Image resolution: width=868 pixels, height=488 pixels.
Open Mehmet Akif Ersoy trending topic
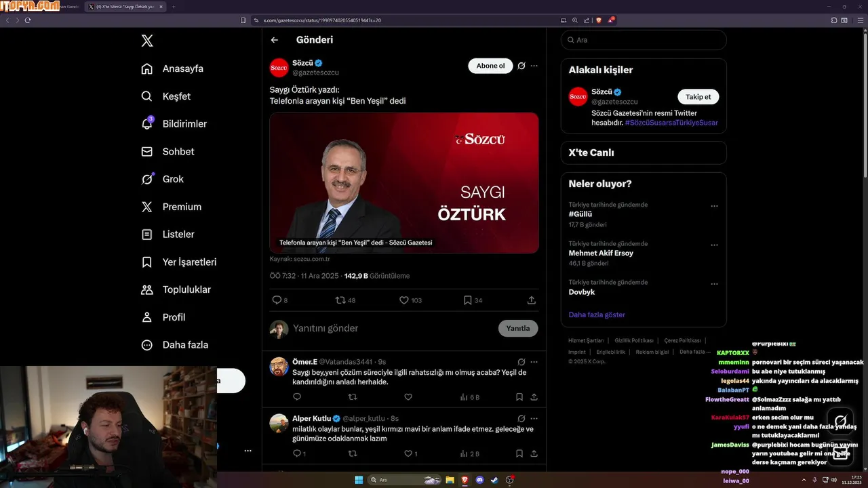[601, 253]
